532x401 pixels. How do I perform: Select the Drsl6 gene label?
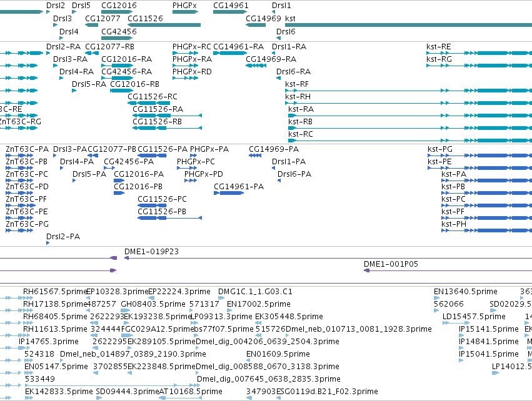click(286, 31)
